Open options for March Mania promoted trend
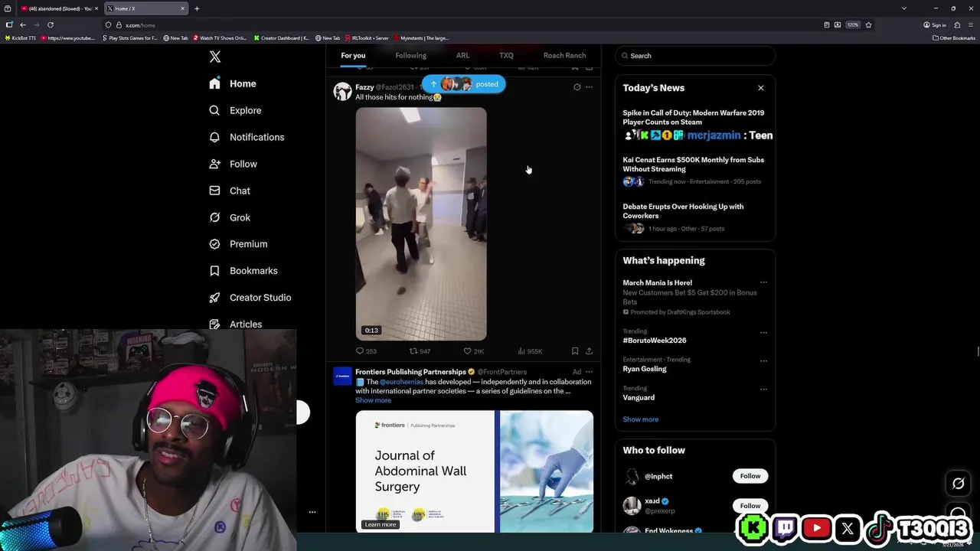The width and height of the screenshot is (980, 551). tap(763, 282)
